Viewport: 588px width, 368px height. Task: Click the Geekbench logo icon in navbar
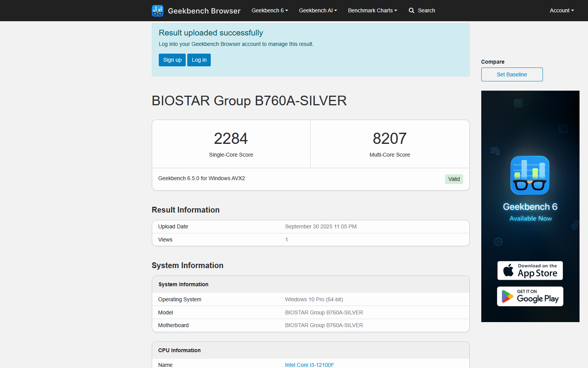(x=157, y=11)
